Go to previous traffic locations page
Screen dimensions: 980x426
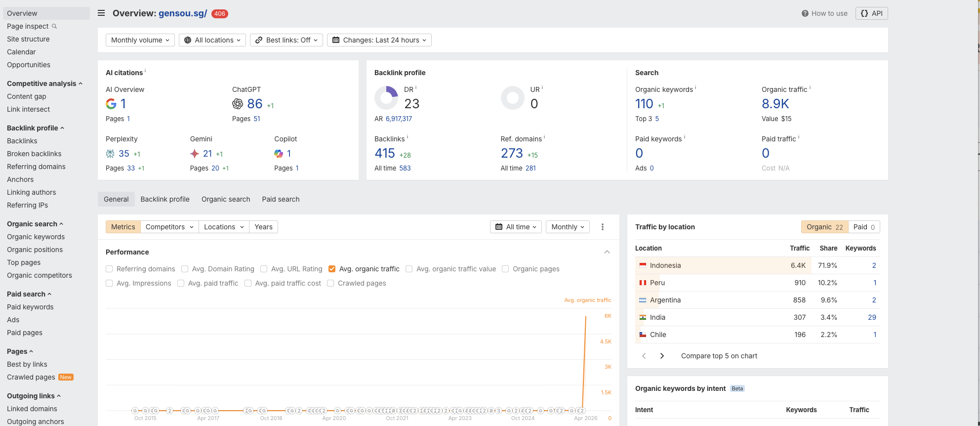(x=644, y=356)
